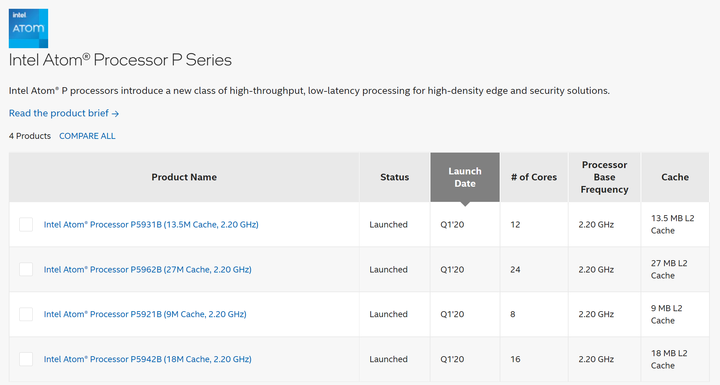Open Intel Atom Processor P5921B link
Screen dimensions: 720x385
pyautogui.click(x=145, y=314)
